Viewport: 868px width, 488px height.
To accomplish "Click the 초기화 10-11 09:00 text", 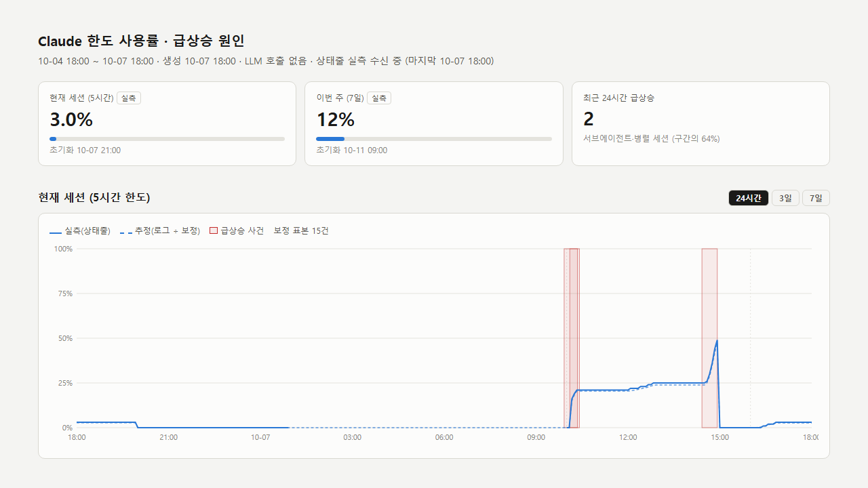I will [x=352, y=150].
